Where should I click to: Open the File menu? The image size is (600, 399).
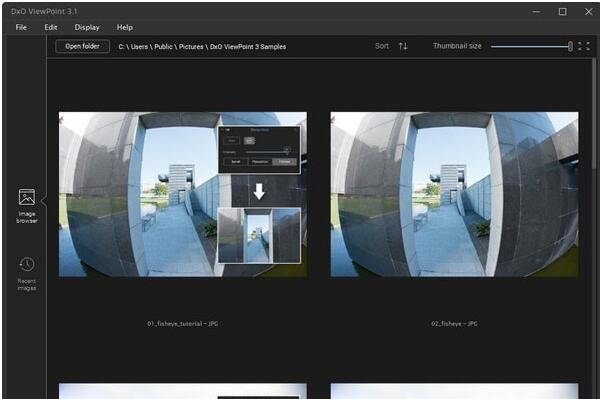pos(21,27)
